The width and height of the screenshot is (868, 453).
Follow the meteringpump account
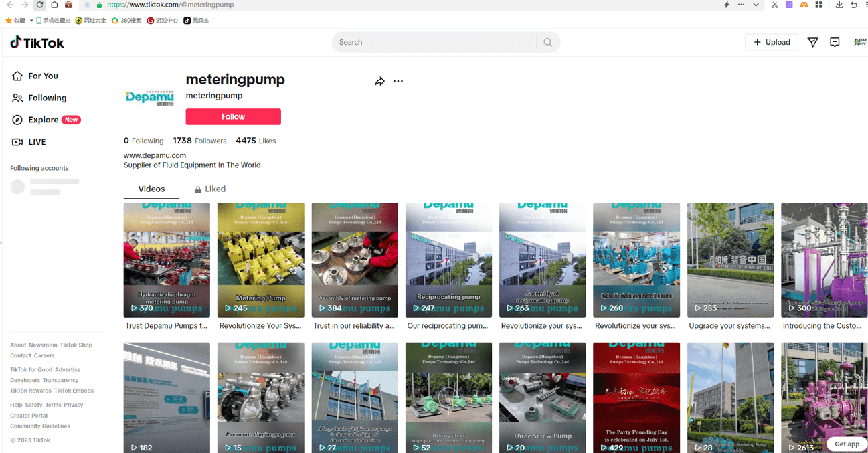233,116
